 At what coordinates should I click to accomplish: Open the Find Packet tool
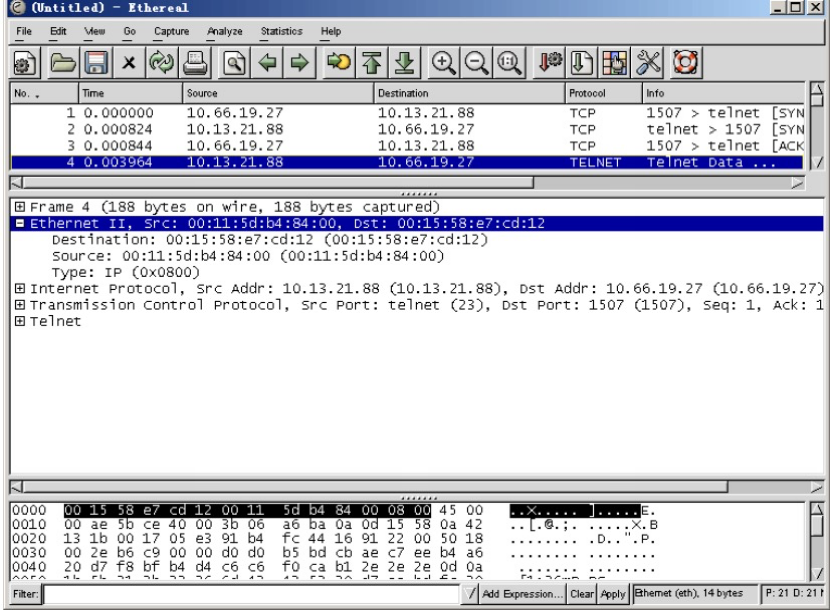[x=233, y=63]
